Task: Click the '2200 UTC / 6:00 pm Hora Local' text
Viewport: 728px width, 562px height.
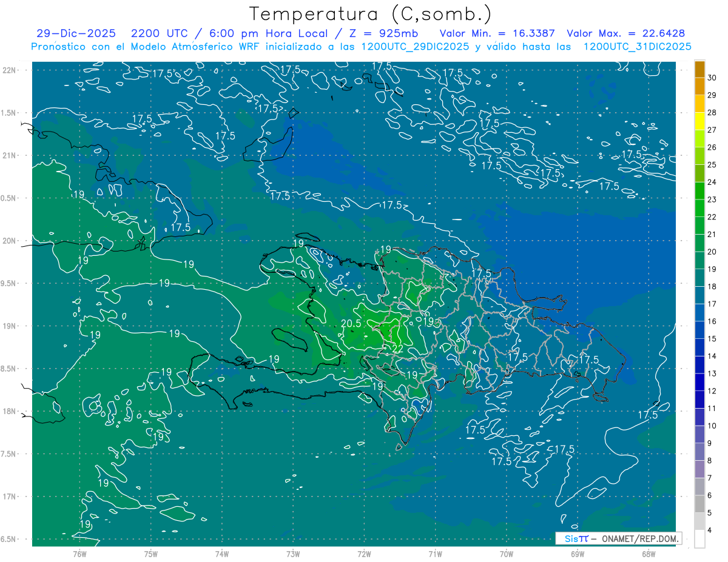Action: pos(229,34)
